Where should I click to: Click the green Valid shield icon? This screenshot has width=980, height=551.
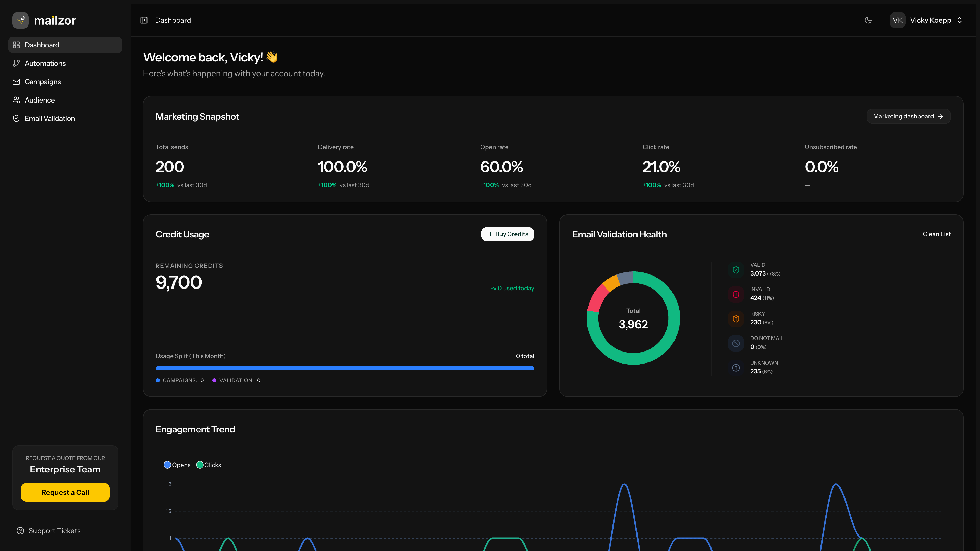click(x=736, y=270)
